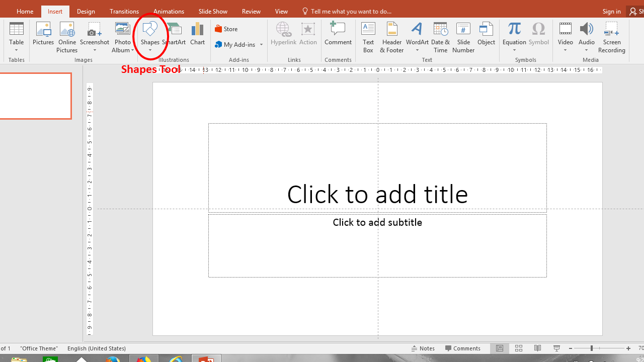Screen dimensions: 644x362
Task: Insert an Audio clip
Action: click(586, 35)
